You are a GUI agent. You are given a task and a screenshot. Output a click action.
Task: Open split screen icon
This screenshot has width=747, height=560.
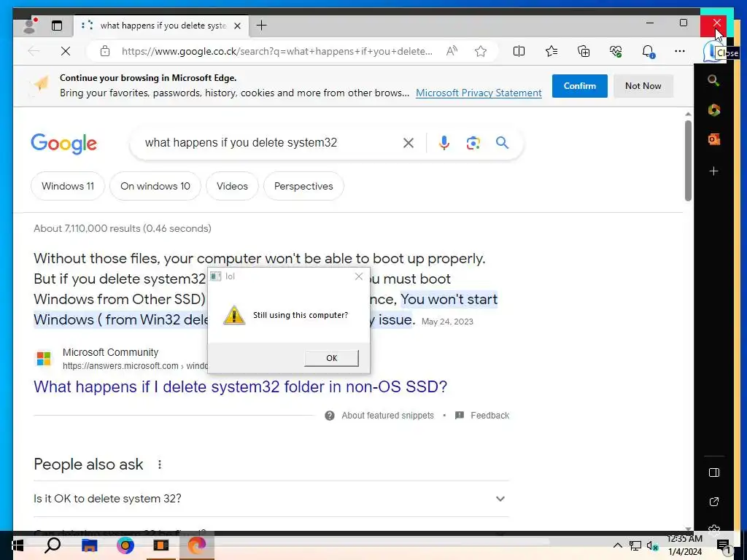click(519, 51)
